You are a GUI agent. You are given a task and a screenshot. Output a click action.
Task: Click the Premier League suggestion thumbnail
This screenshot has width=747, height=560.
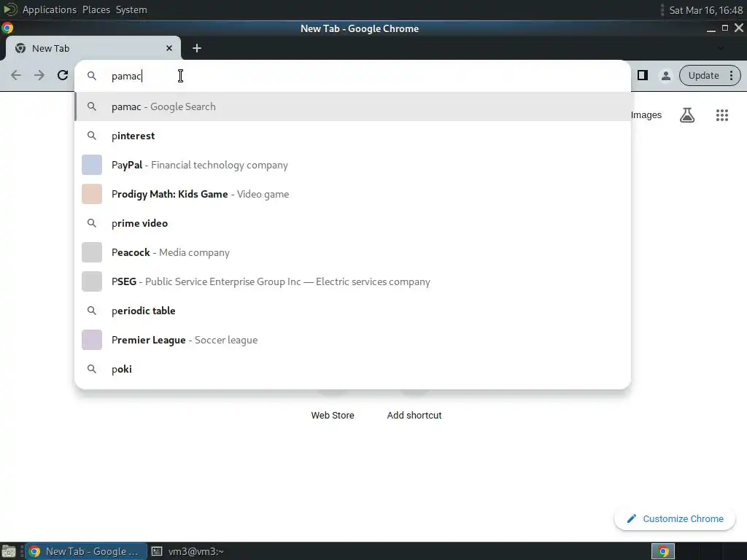click(92, 340)
